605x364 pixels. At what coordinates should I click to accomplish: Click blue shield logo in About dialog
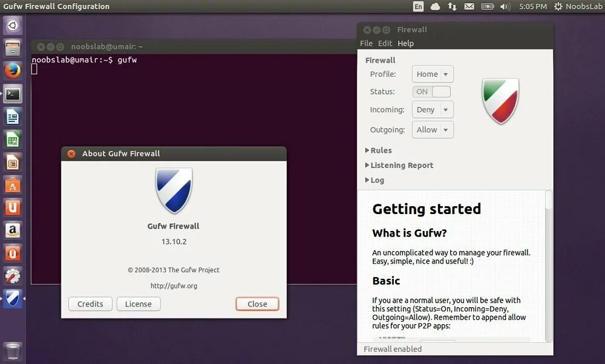(x=174, y=190)
